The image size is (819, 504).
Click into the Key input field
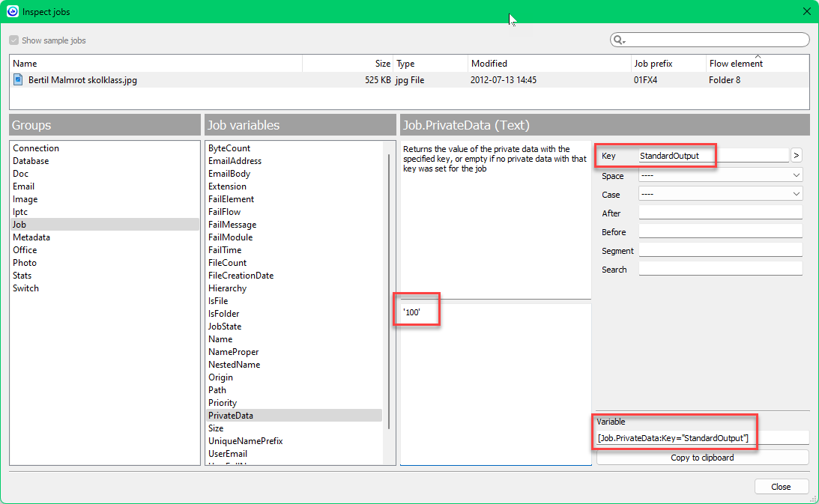(712, 156)
